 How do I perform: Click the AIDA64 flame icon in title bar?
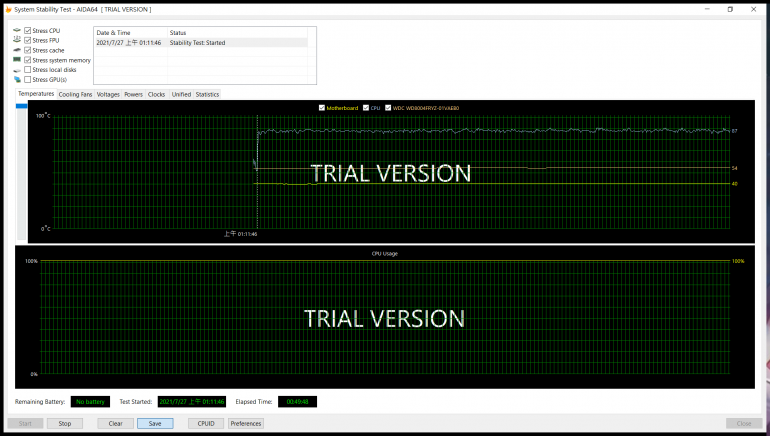[9, 9]
